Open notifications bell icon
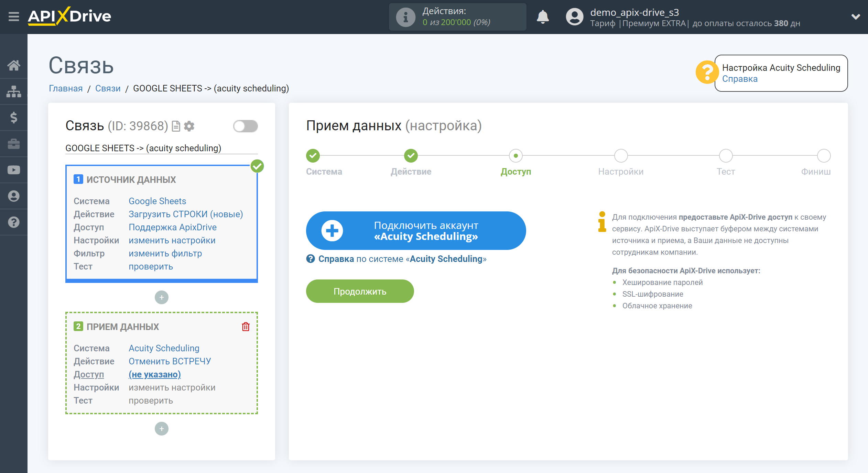 pos(543,16)
